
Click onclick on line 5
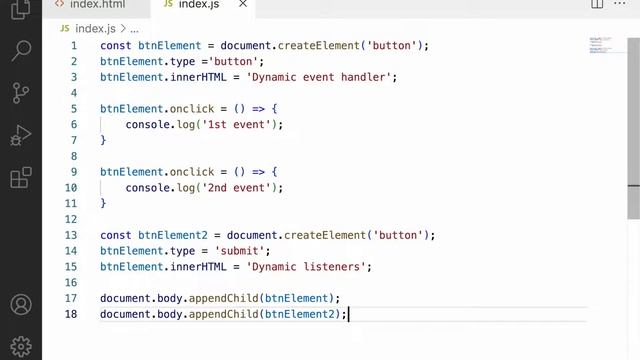tap(192, 109)
